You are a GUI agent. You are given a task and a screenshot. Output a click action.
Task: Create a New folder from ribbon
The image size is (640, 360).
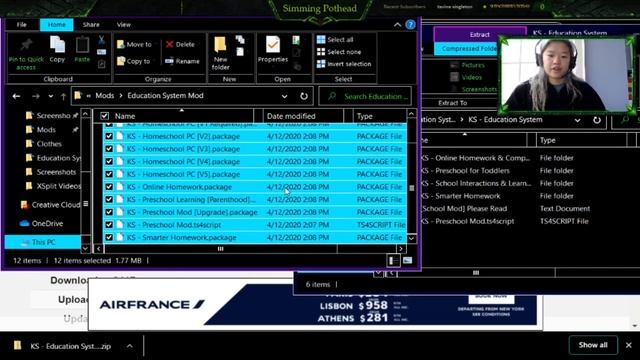pos(220,53)
